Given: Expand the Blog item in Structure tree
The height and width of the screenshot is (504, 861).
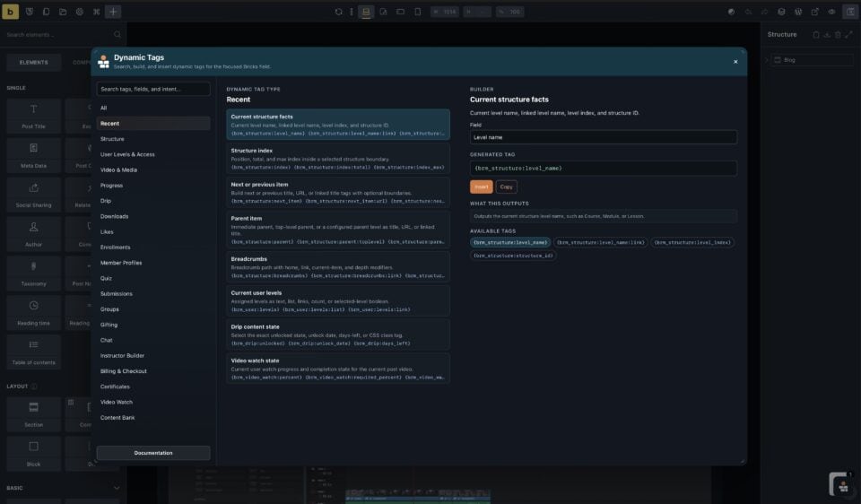Looking at the screenshot, I should pyautogui.click(x=767, y=60).
